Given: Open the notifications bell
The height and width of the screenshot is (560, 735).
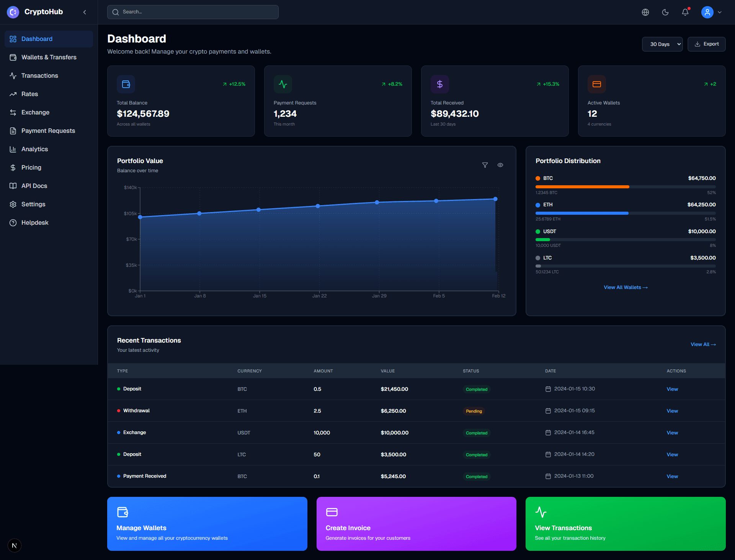Looking at the screenshot, I should [x=685, y=12].
